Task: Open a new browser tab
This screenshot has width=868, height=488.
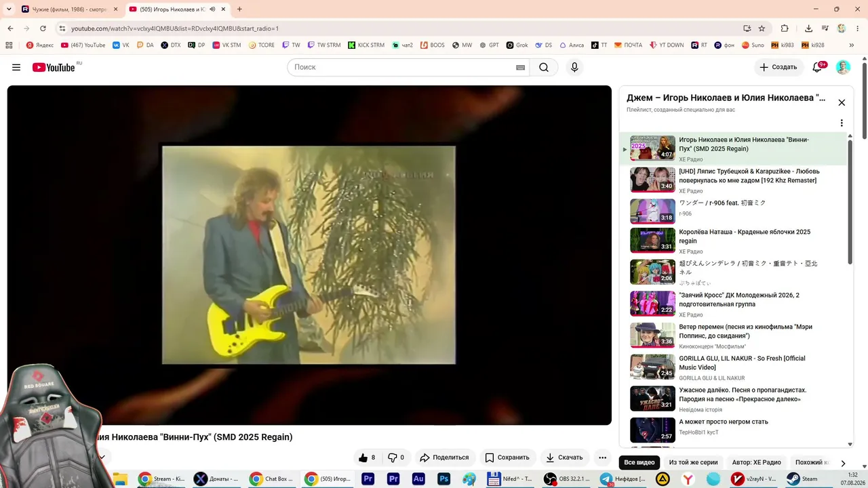Action: (239, 9)
